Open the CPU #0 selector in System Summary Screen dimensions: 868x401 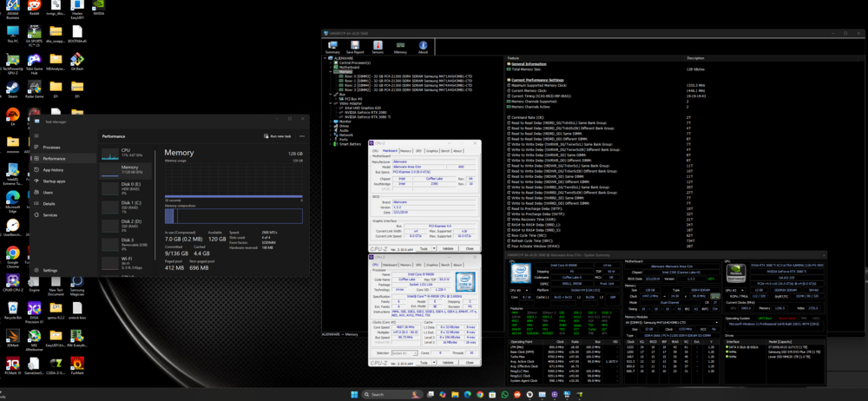pos(518,290)
